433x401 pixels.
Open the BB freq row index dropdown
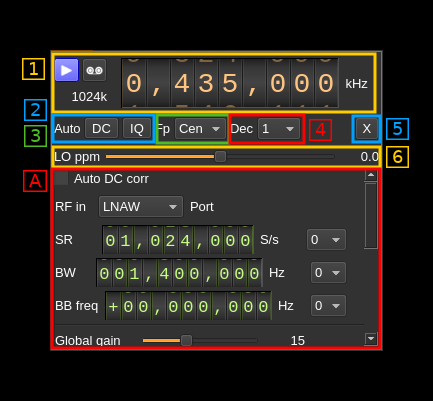328,305
